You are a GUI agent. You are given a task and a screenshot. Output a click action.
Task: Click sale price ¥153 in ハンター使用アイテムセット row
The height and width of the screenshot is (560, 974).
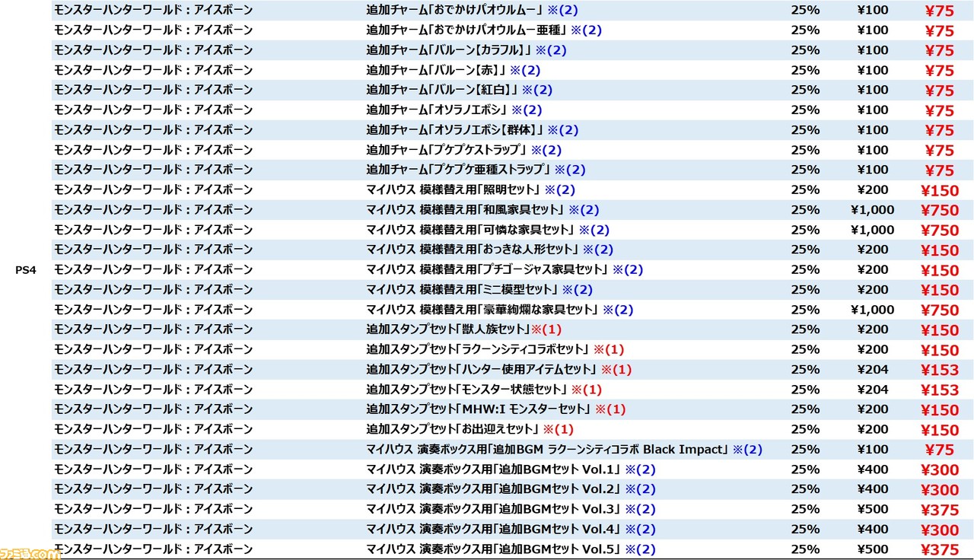[x=939, y=371]
